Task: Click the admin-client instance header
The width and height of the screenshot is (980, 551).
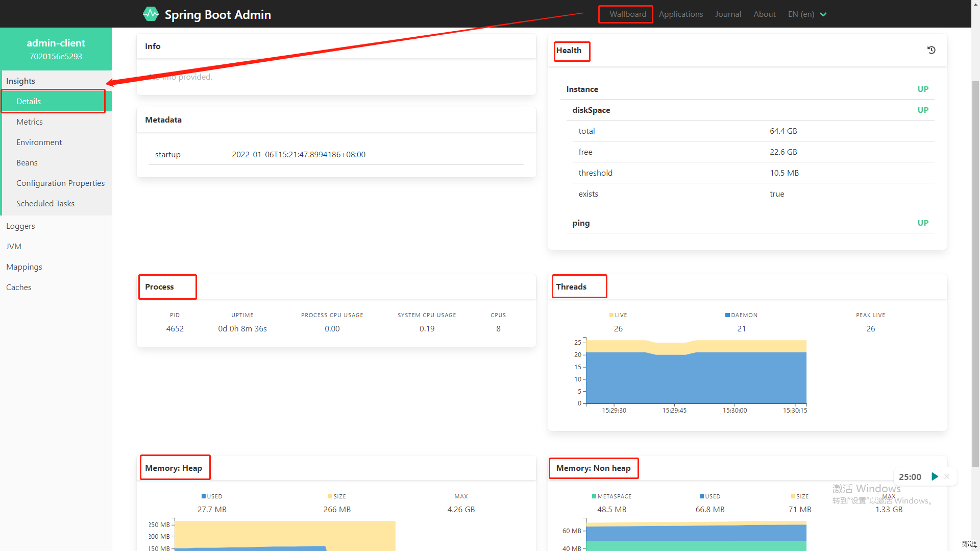Action: 56,49
